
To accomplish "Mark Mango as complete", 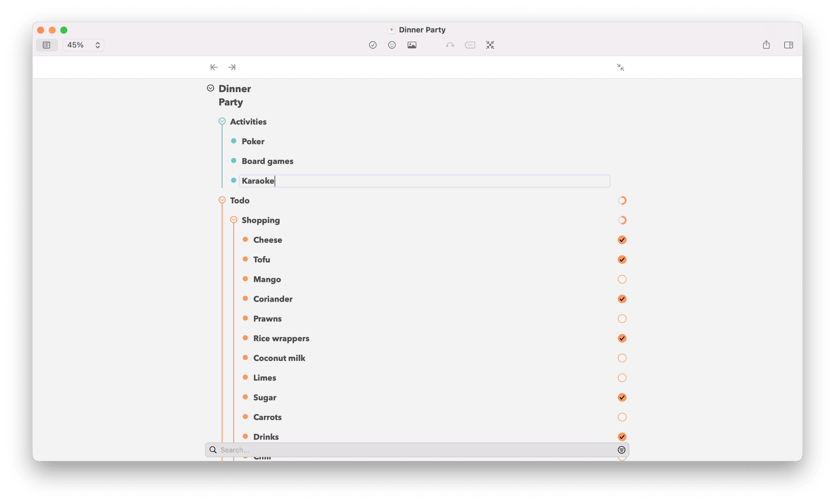I will [622, 279].
